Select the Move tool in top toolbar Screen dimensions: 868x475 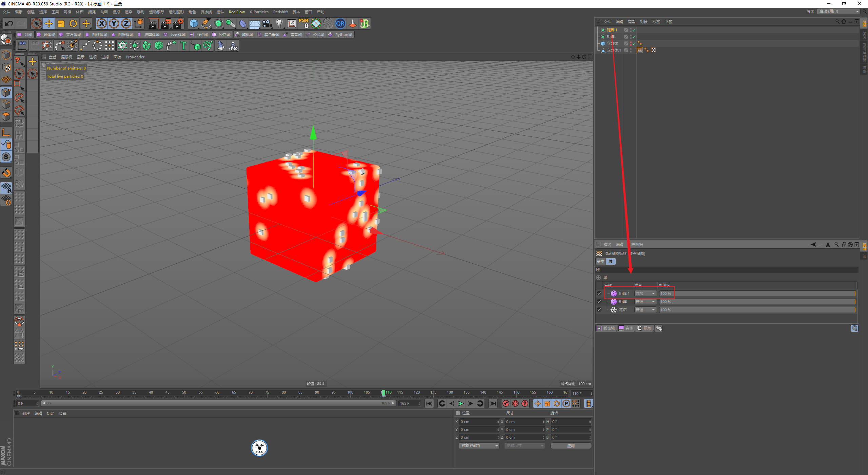pyautogui.click(x=49, y=23)
